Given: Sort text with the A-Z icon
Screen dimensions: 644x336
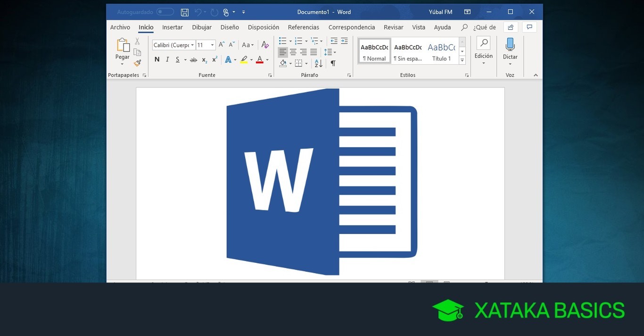Looking at the screenshot, I should 318,63.
